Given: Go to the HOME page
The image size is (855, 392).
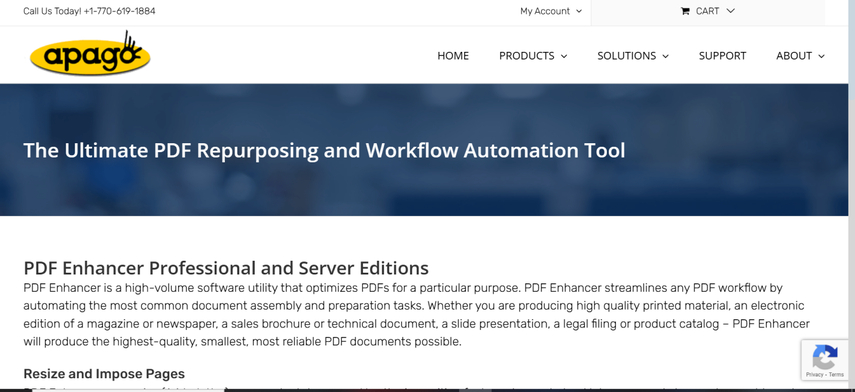Looking at the screenshot, I should (453, 56).
